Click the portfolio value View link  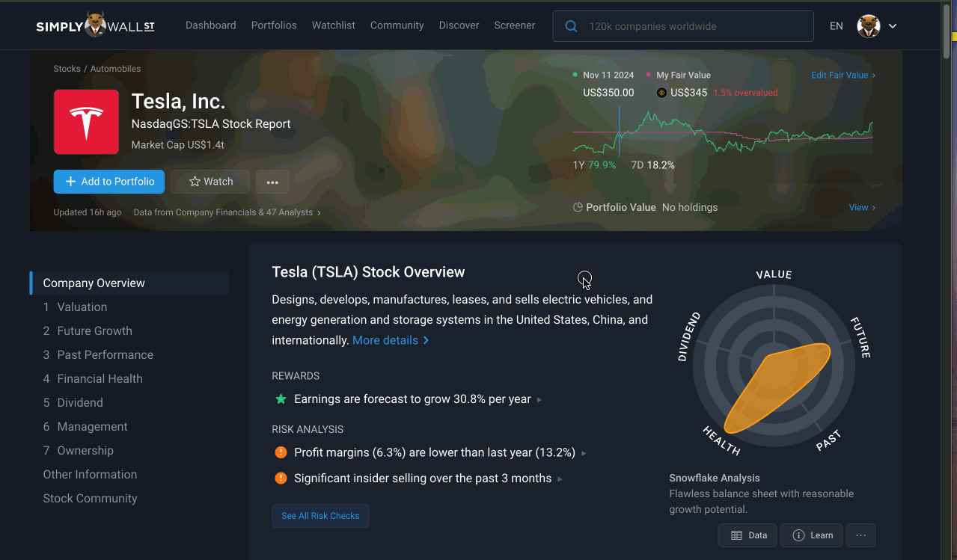click(x=862, y=207)
